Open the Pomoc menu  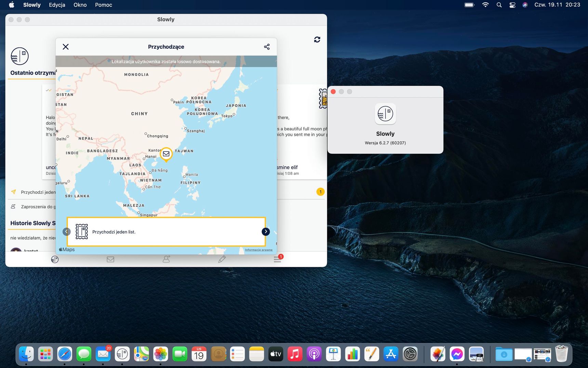104,5
